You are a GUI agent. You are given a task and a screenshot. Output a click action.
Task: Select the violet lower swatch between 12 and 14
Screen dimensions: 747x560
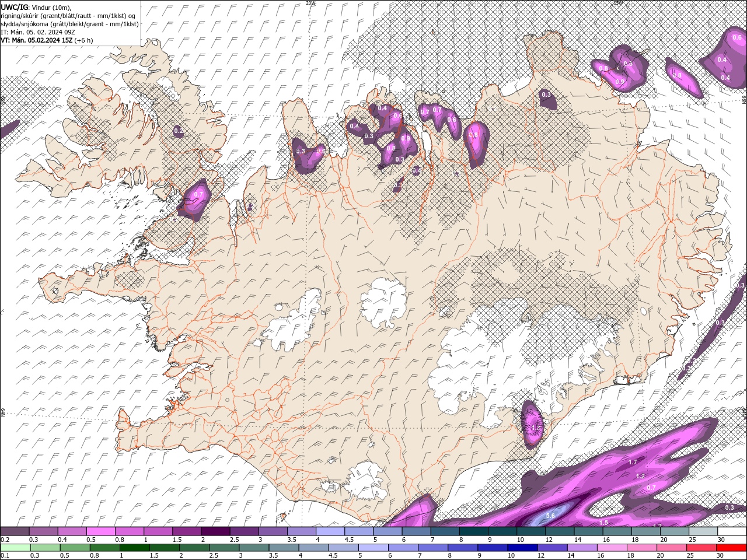[553, 548]
